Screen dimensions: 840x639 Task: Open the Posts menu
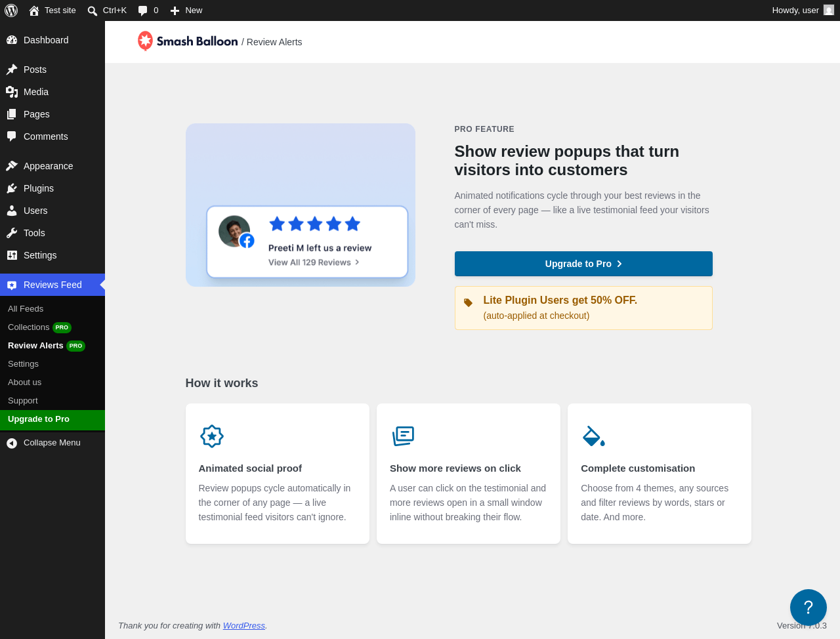[52, 70]
